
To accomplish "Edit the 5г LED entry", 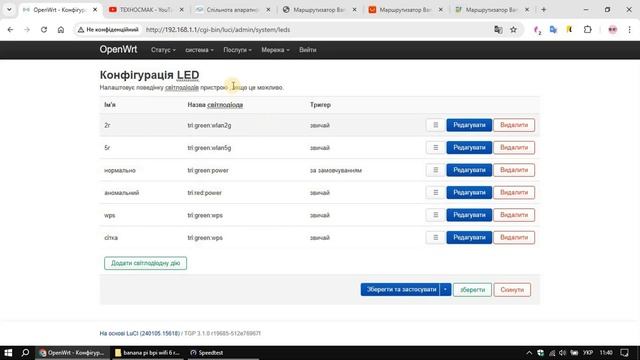I will tap(469, 147).
